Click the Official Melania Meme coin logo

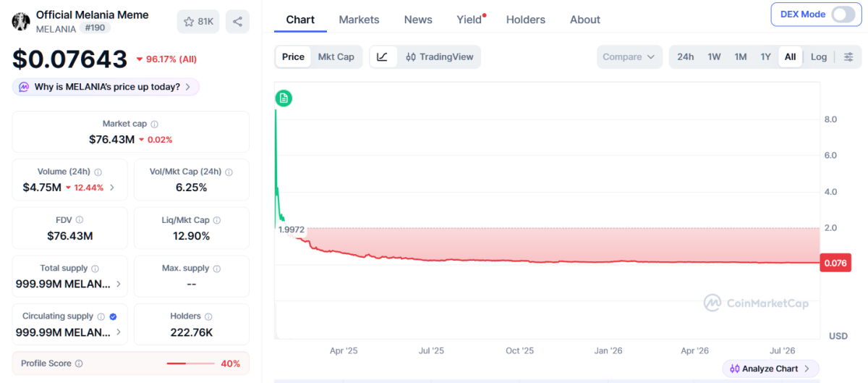[x=21, y=21]
